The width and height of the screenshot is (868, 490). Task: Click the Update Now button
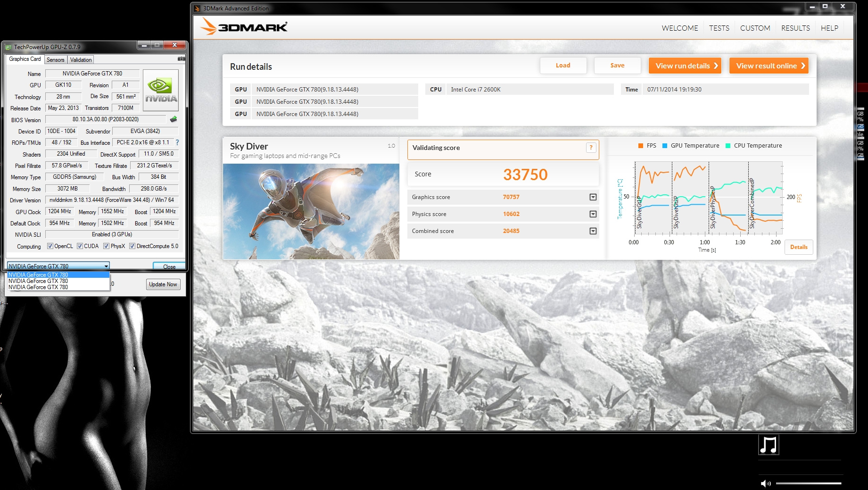[163, 284]
